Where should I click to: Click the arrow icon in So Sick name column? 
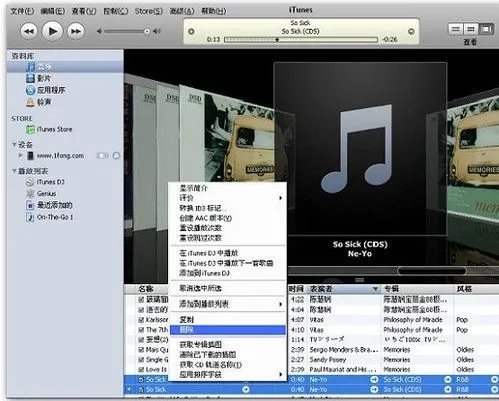click(246, 389)
